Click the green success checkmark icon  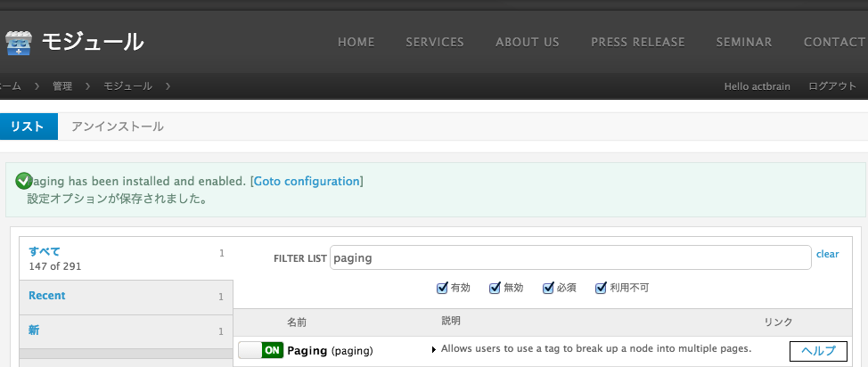point(24,181)
